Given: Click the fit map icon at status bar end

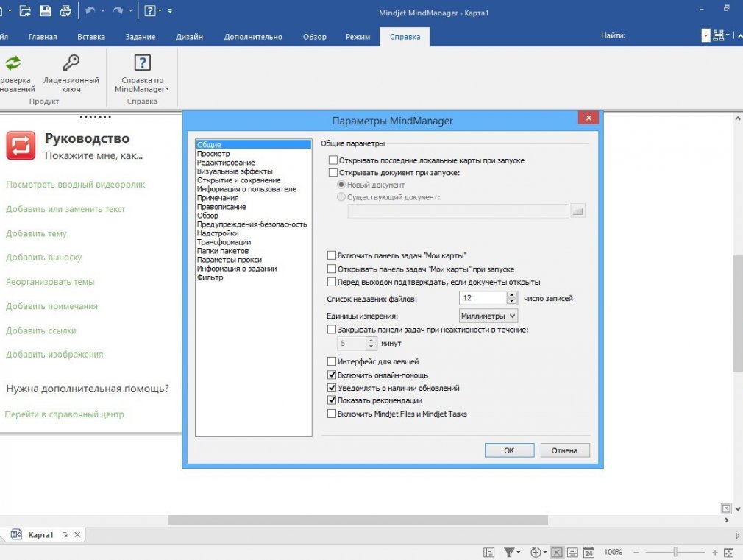Looking at the screenshot, I should [729, 553].
